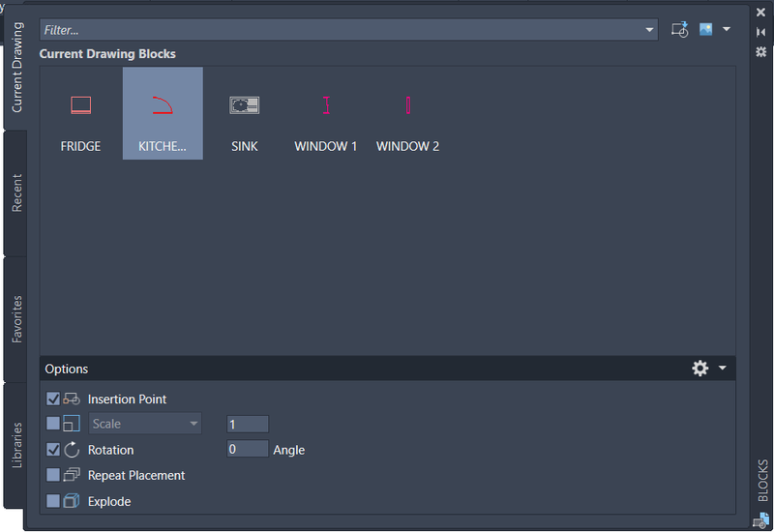Enable the Repeat Placement checkbox
Viewport: 774px width, 532px height.
(x=53, y=475)
